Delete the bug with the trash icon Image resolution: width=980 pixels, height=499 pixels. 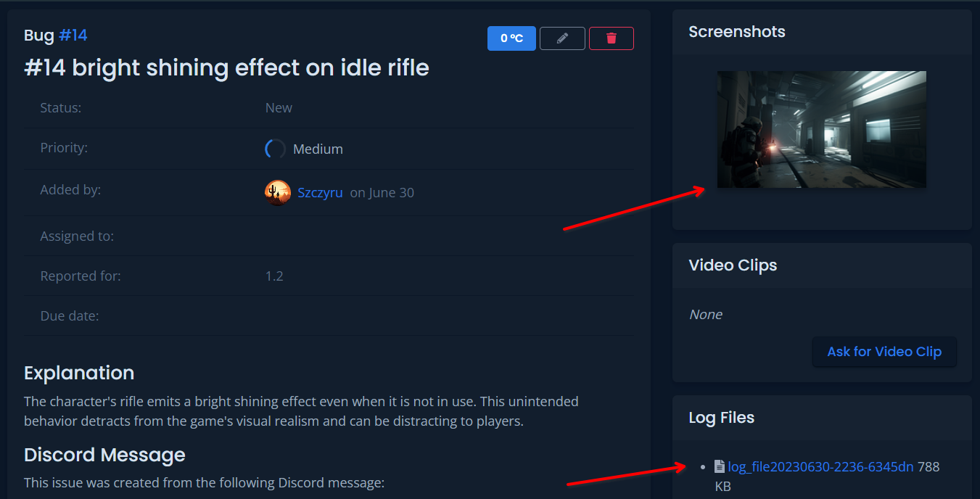[x=611, y=38]
